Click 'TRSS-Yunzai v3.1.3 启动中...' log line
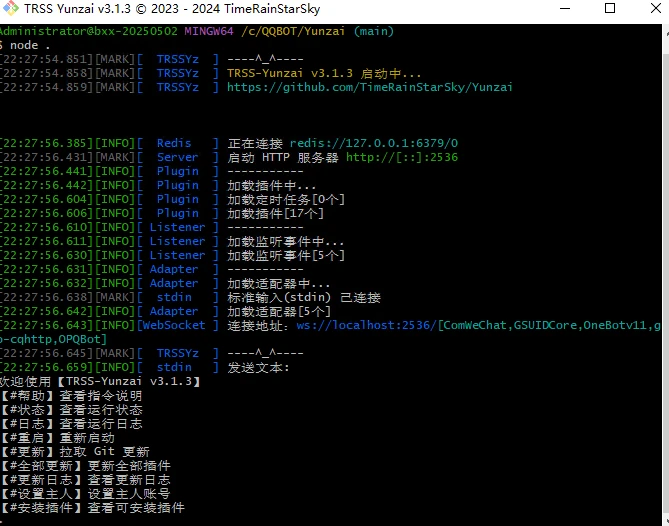This screenshot has width=669, height=526. 324,73
